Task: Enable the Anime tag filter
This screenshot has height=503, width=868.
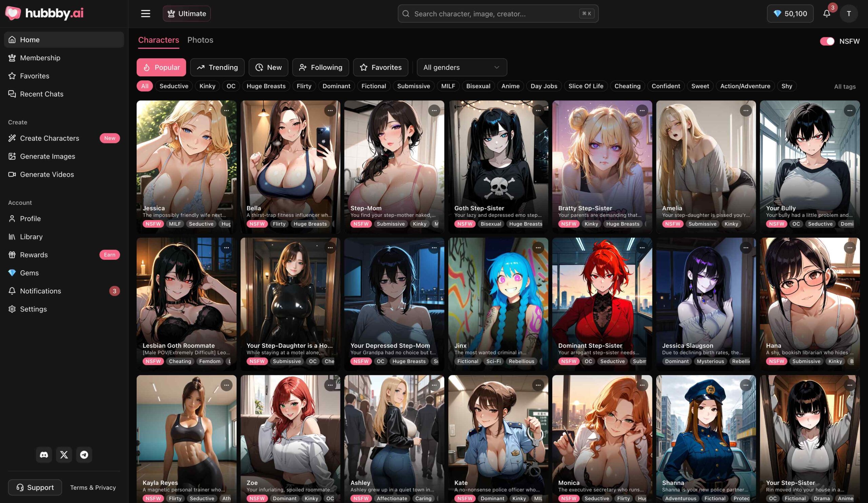Action: pos(510,86)
